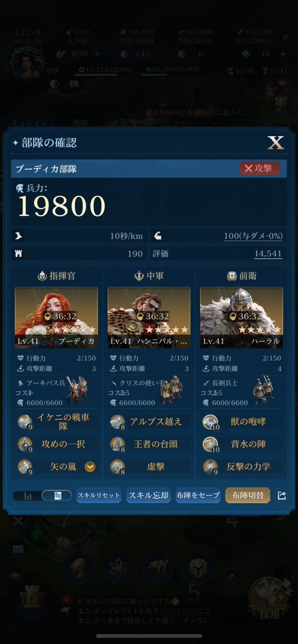This screenshot has height=644, width=298.
Task: Tap the 虚撃 skill icon
Action: point(118,467)
